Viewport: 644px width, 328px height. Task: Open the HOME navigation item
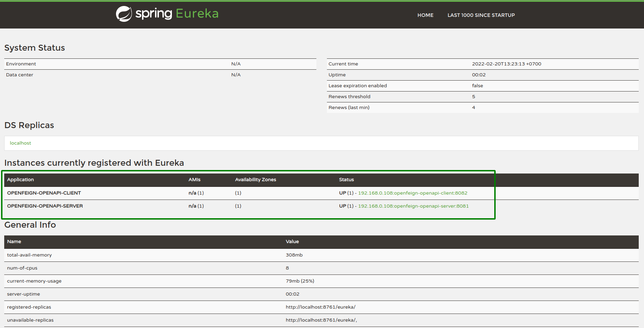425,15
